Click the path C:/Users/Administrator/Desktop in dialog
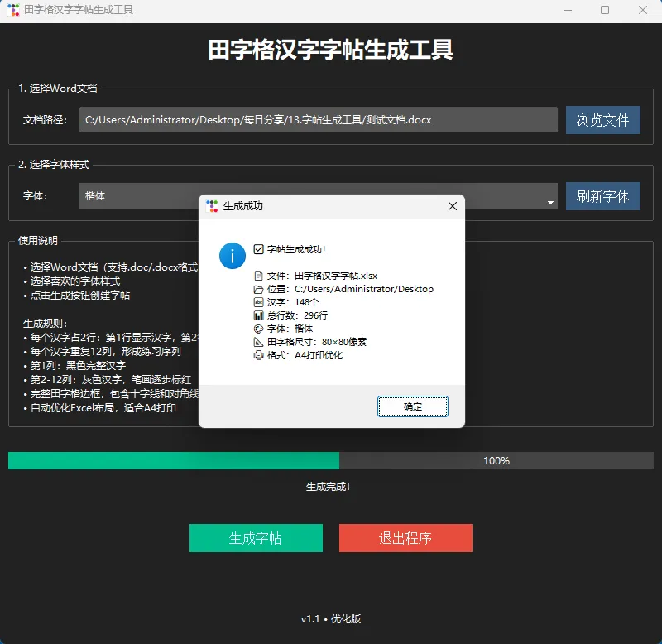 point(364,289)
